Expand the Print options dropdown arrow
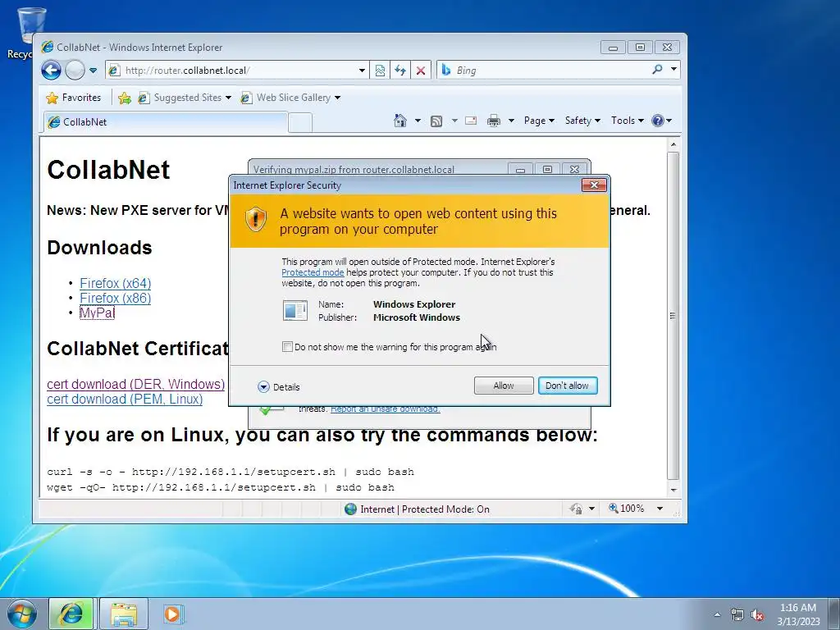The image size is (840, 630). 511,121
